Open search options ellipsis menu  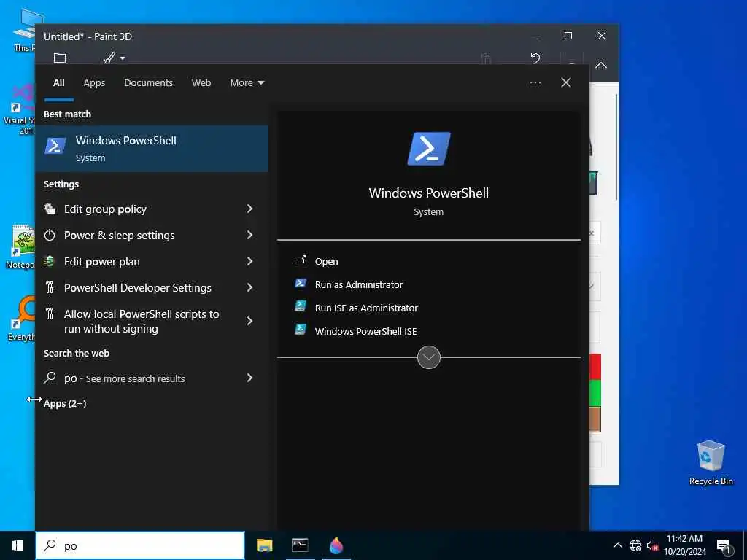[x=535, y=83]
